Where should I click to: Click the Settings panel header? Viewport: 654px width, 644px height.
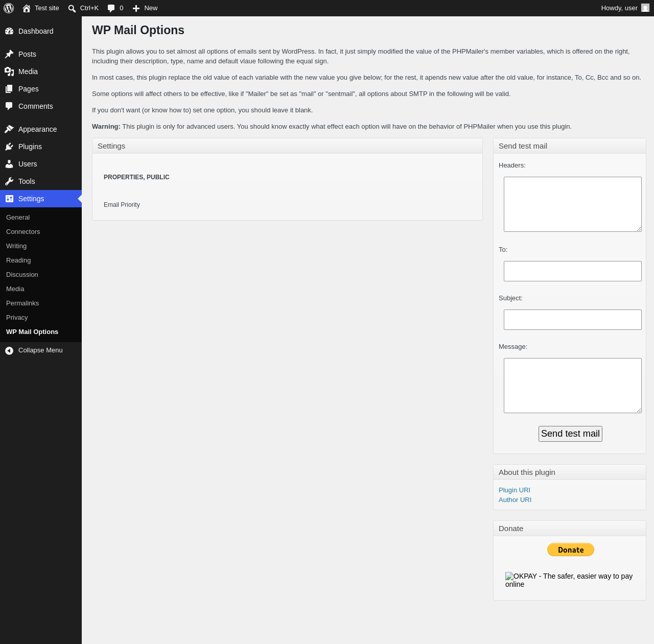[x=287, y=146]
